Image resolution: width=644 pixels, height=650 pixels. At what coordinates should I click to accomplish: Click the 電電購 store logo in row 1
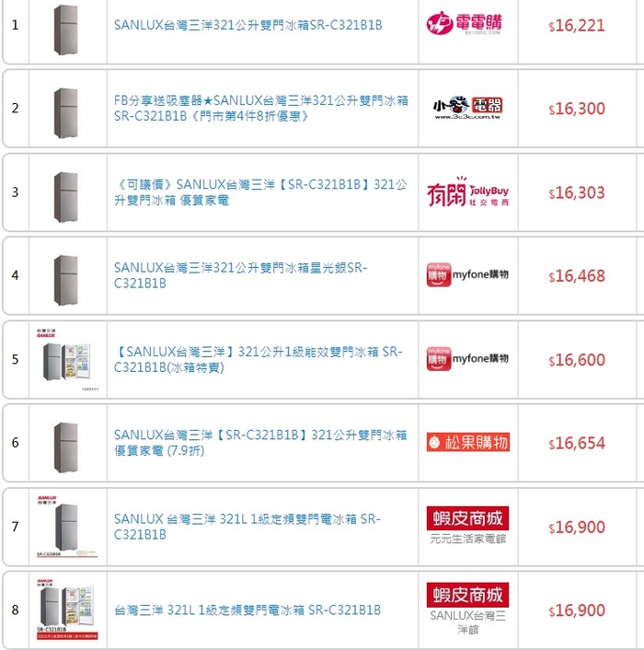[x=467, y=24]
